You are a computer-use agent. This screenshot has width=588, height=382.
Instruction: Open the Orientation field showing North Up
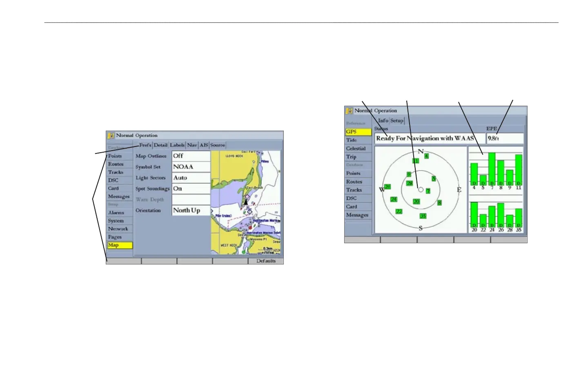(191, 211)
